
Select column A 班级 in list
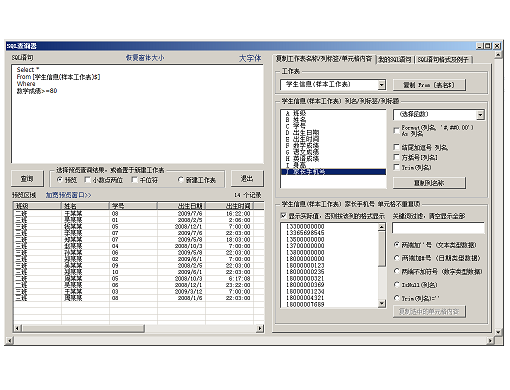click(x=333, y=113)
